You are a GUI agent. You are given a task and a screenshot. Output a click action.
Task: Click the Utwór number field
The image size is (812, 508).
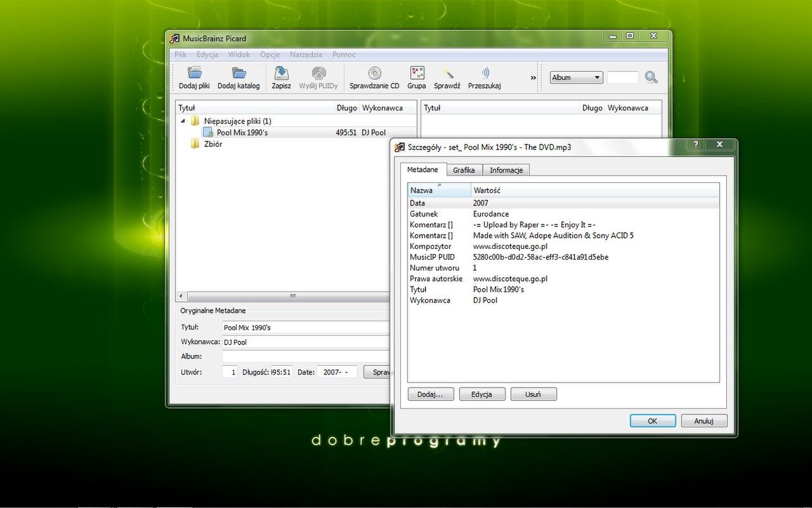(230, 372)
